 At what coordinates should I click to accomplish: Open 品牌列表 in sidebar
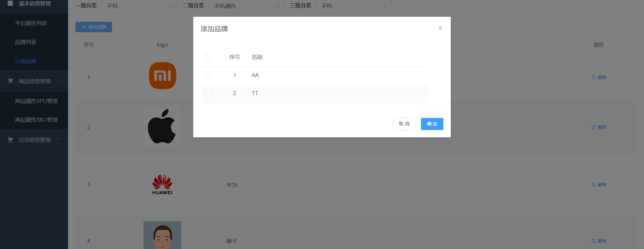(26, 42)
